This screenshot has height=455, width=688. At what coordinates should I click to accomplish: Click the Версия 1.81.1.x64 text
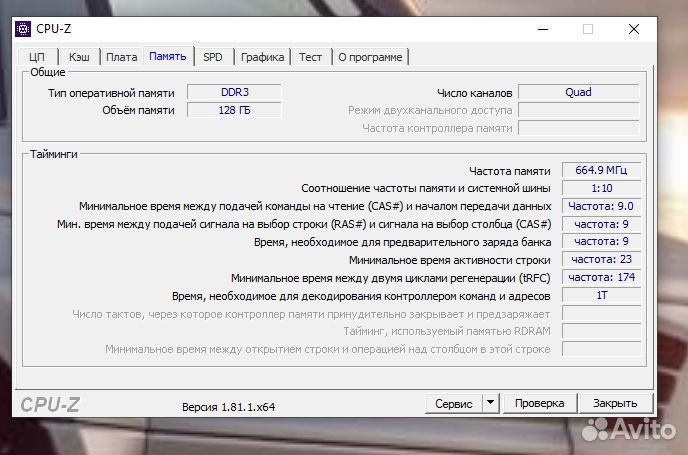click(x=229, y=407)
